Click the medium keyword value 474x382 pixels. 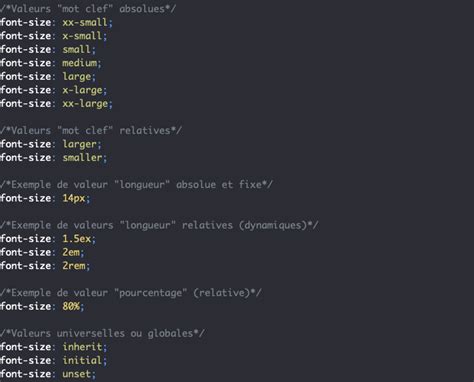point(79,63)
